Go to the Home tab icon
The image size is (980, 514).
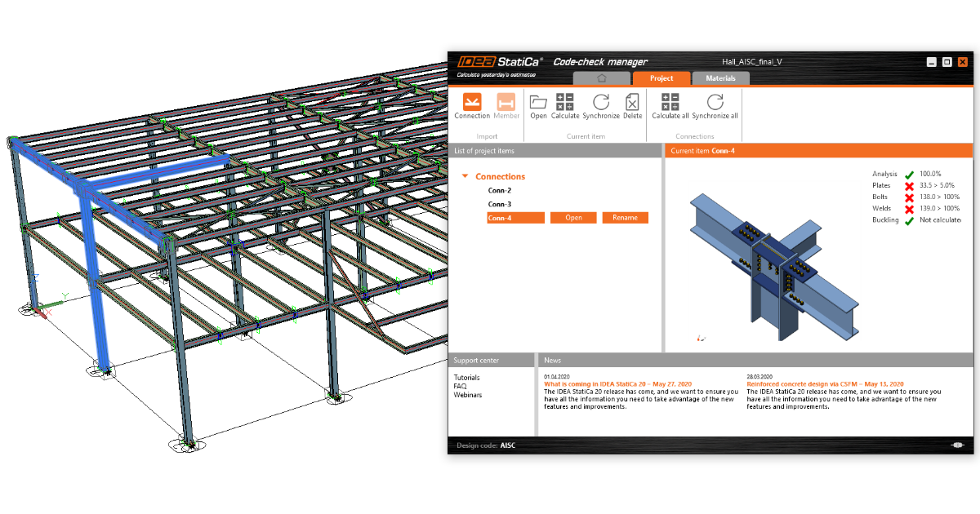[602, 78]
